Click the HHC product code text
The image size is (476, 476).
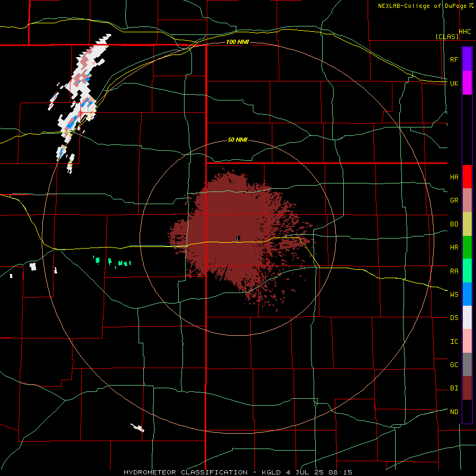tap(465, 32)
